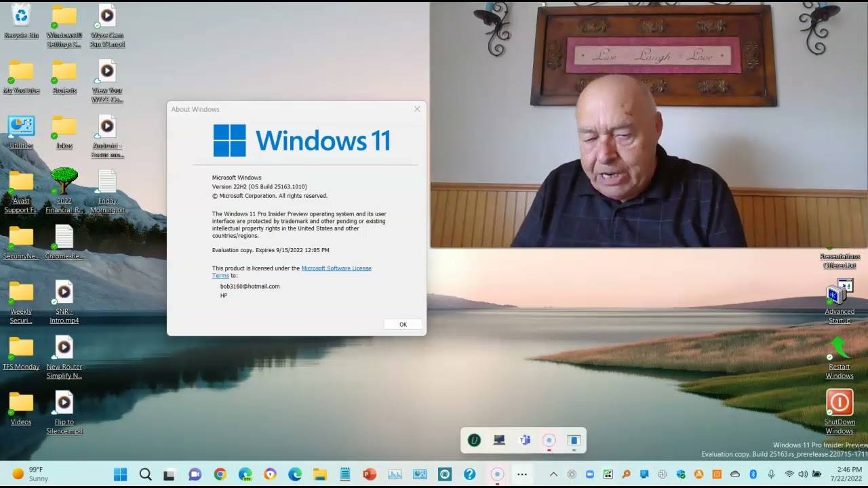868x488 pixels.
Task: Select the New Router Simplify video file
Action: point(64,358)
